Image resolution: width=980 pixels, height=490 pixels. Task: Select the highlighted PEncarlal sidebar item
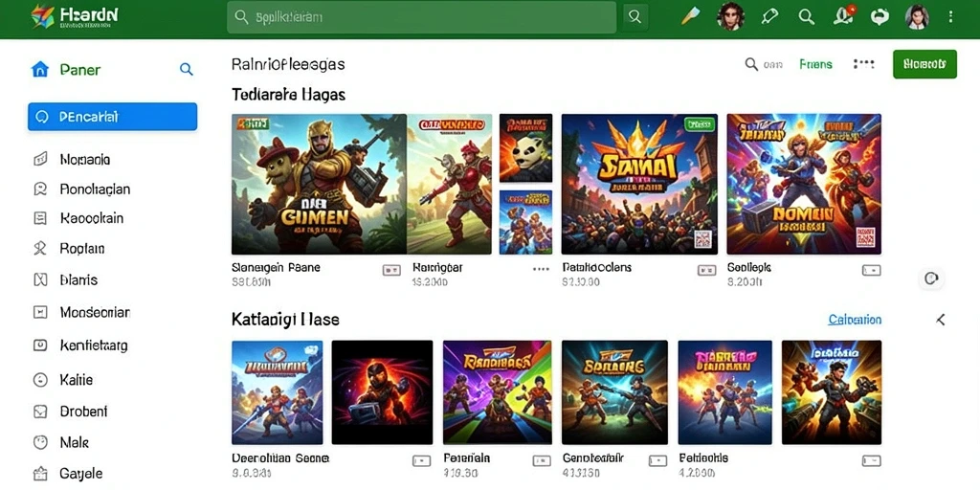tap(113, 117)
